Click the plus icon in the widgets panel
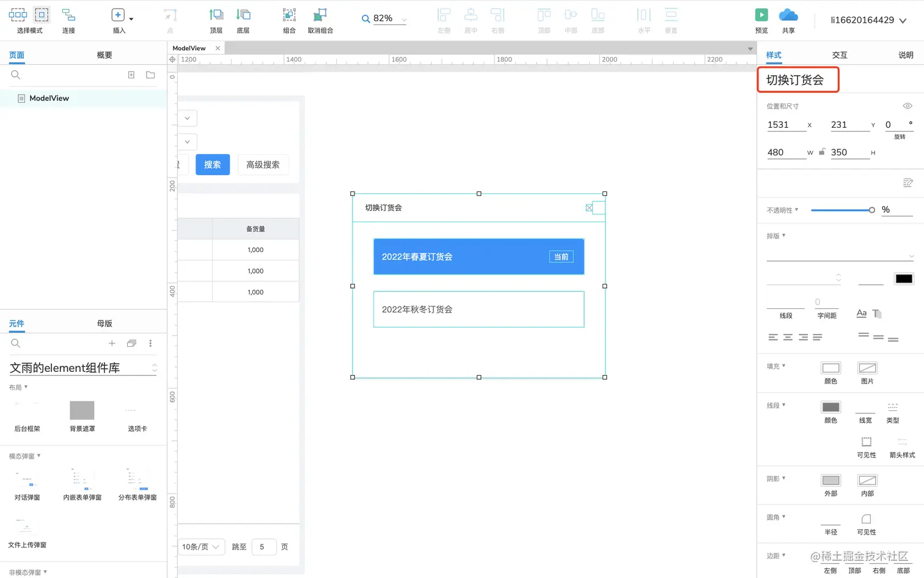 112,343
